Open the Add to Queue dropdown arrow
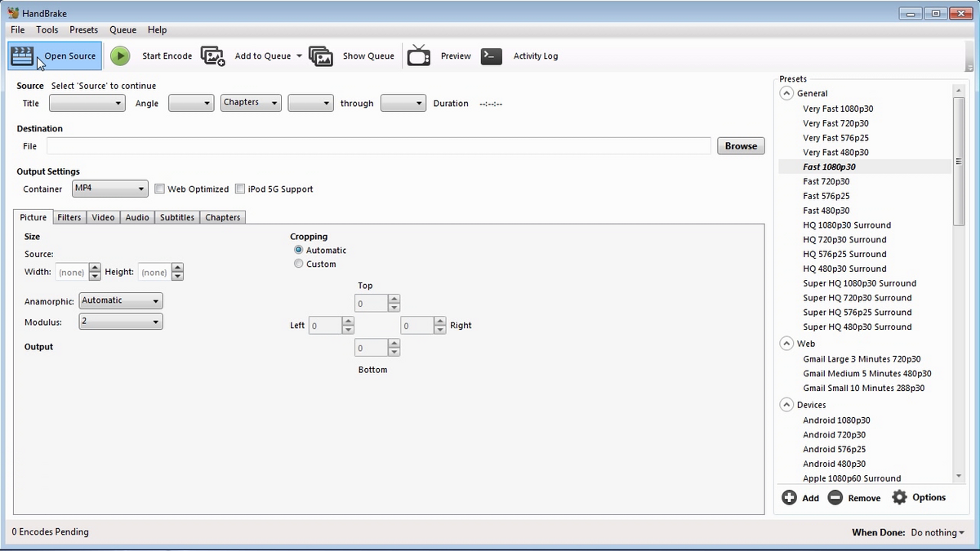The width and height of the screenshot is (980, 551). pos(299,56)
